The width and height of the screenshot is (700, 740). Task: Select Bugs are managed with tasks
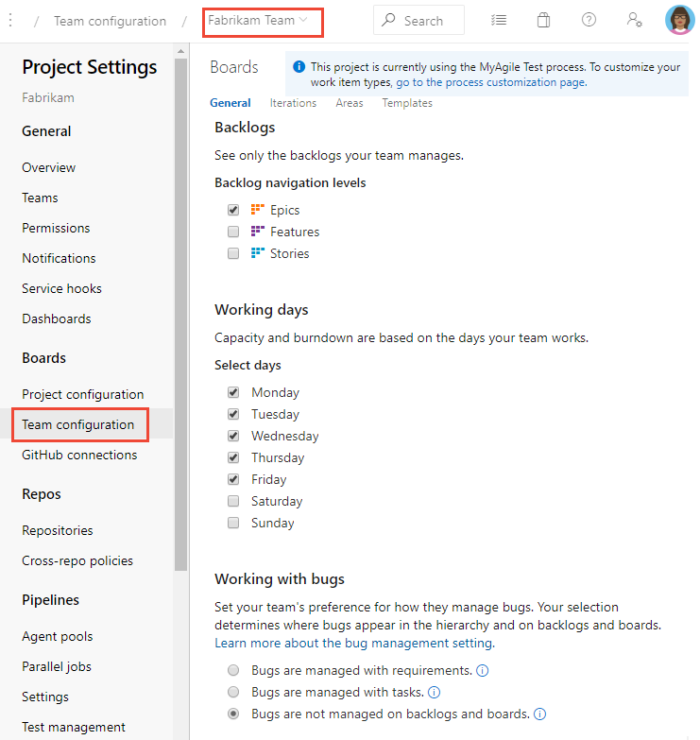[233, 692]
